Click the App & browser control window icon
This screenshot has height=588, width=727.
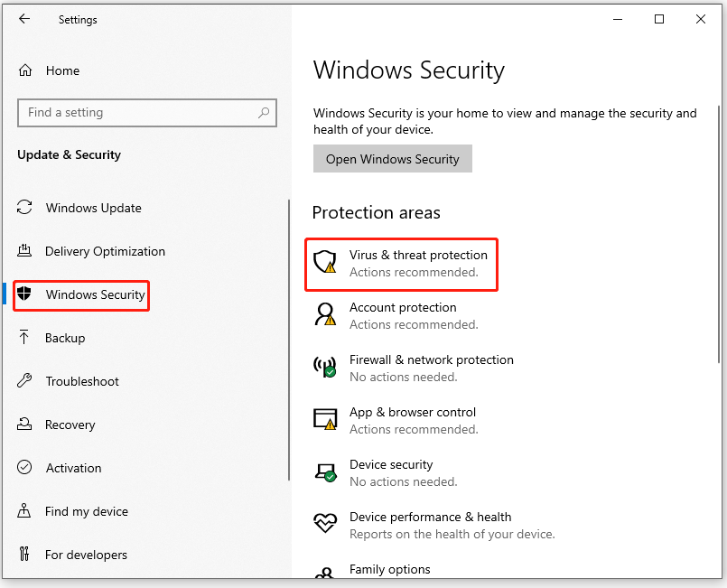point(325,419)
